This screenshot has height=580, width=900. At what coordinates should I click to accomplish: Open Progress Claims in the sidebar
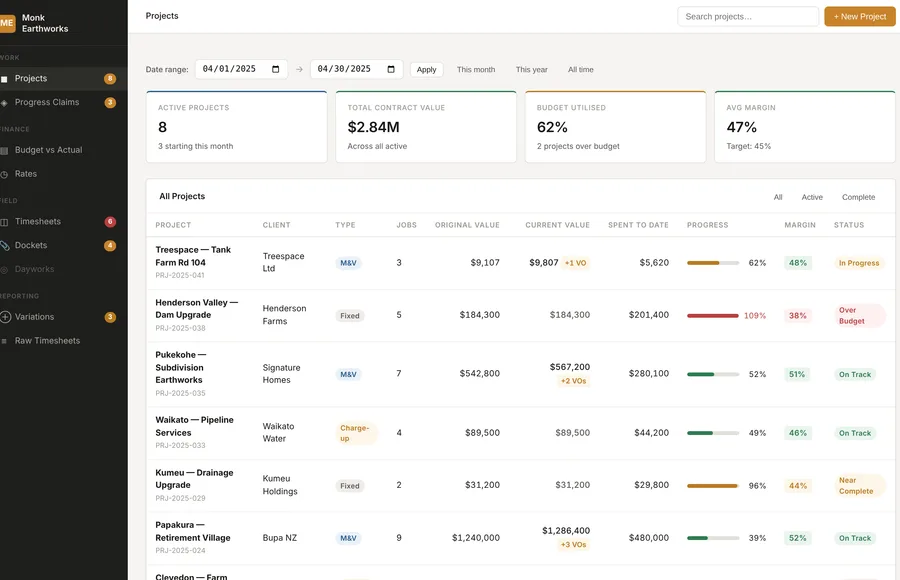coord(64,102)
